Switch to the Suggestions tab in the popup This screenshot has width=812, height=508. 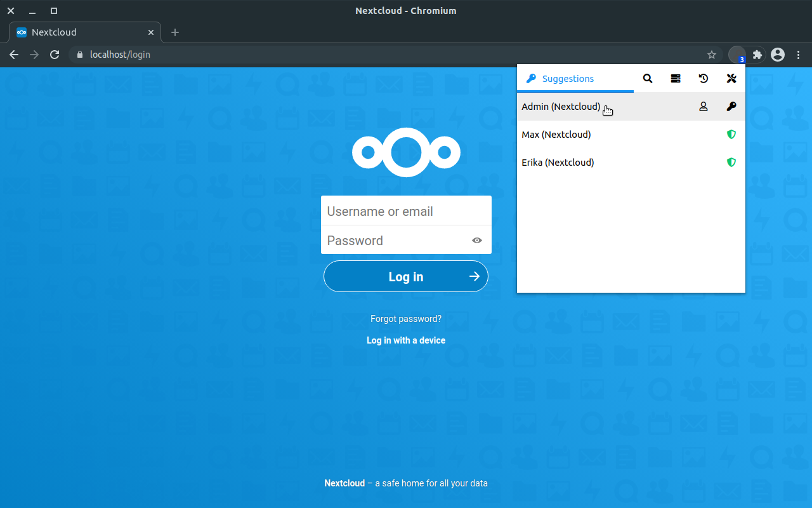point(566,78)
